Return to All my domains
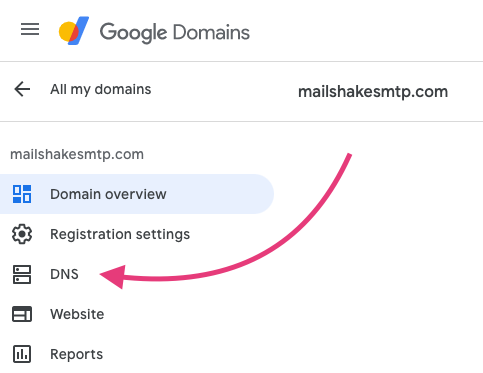 (101, 89)
